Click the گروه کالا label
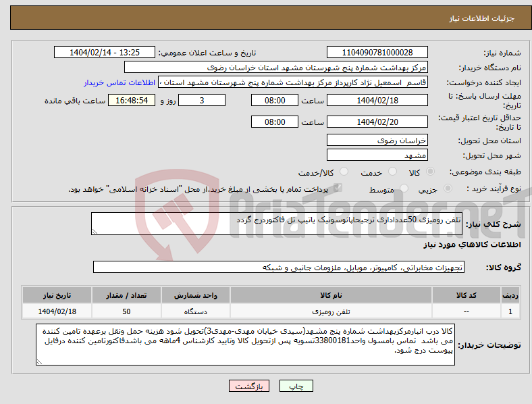The image size is (532, 404). tap(504, 268)
